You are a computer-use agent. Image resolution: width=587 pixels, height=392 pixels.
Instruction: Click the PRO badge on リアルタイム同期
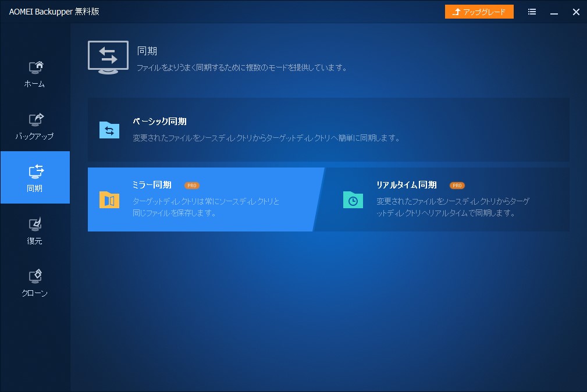[x=457, y=185]
